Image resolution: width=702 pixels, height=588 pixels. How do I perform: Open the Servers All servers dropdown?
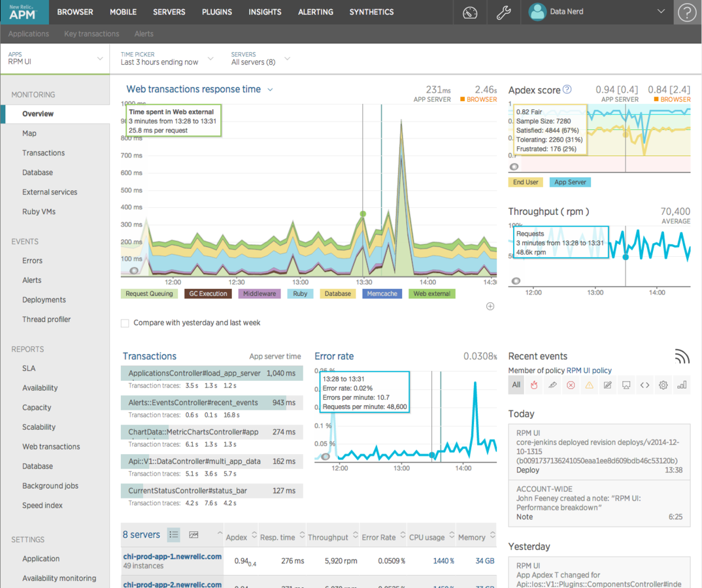coord(261,59)
